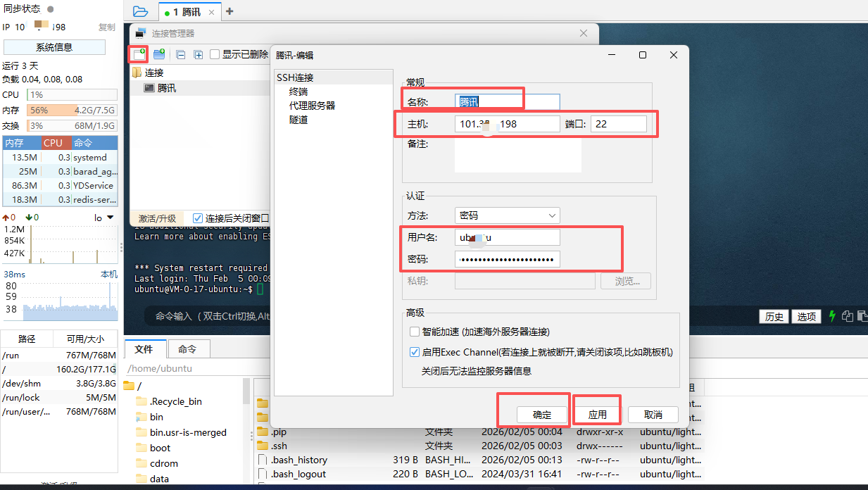Select SSH连接 in the settings tree

(x=295, y=77)
